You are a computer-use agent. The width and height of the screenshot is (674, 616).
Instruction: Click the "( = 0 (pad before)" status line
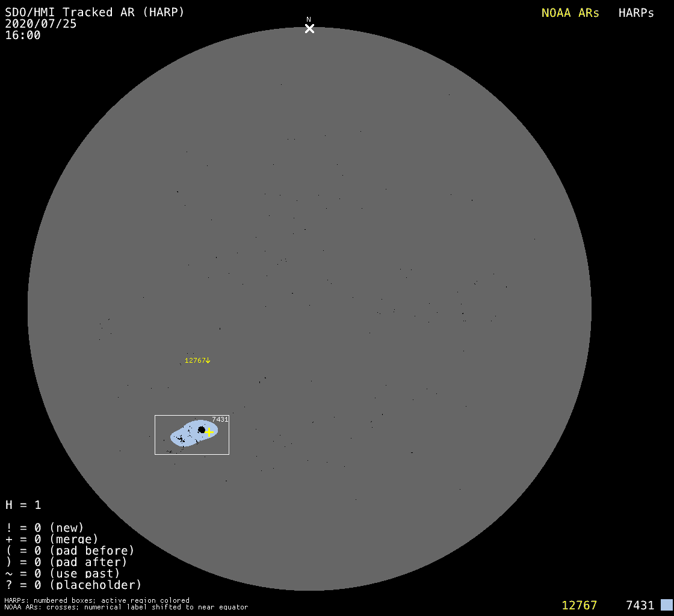(70, 550)
